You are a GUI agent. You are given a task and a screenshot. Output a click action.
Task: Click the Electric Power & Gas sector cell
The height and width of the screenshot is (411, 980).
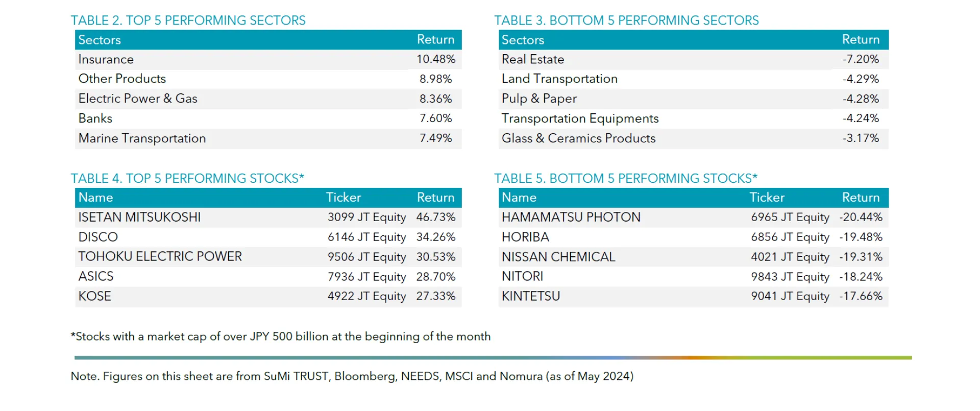pos(138,99)
